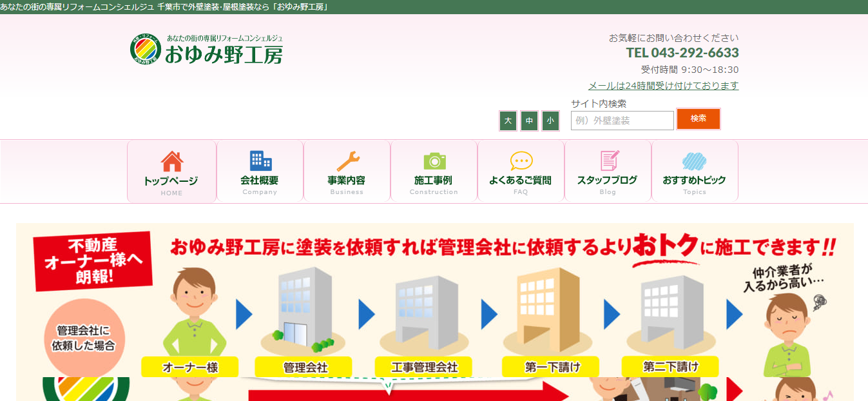
Task: Focus the サイト内検索 search input field
Action: pos(622,121)
